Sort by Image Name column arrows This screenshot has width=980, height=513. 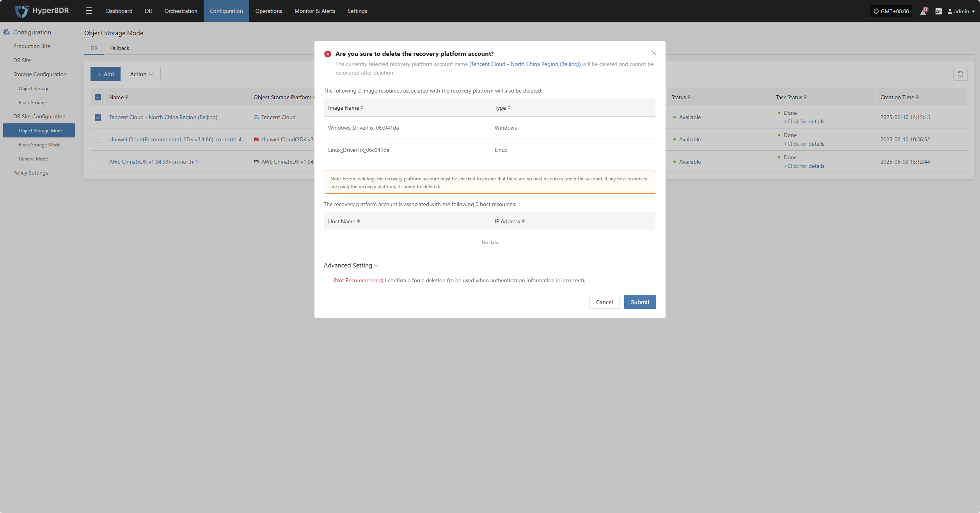tap(362, 108)
